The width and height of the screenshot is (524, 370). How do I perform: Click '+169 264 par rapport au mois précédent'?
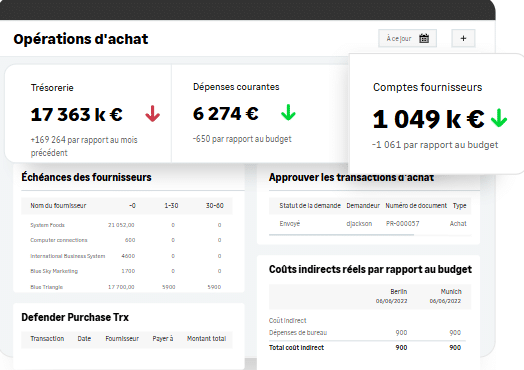coord(84,146)
